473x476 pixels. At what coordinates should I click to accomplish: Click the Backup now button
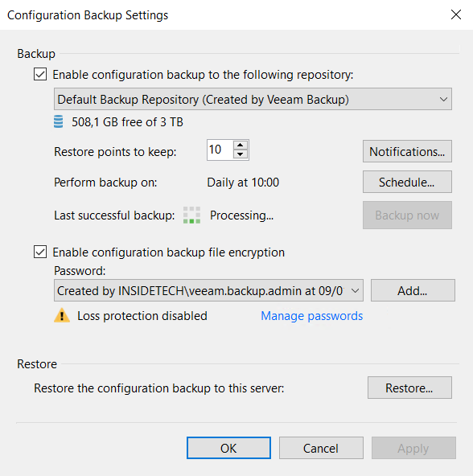click(407, 215)
